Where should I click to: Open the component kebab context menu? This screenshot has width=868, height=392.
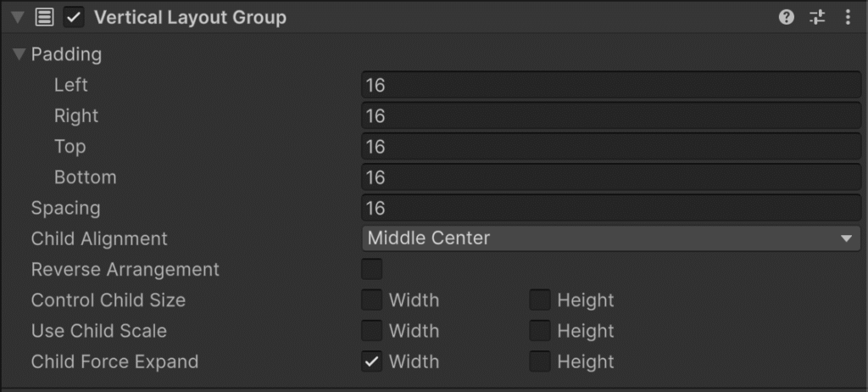click(848, 17)
